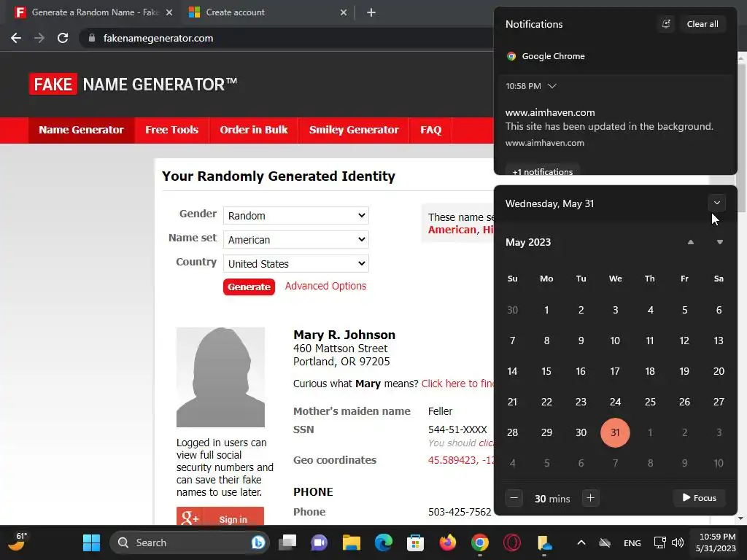Click the gray profile silhouette picture
The height and width of the screenshot is (560, 747).
coord(220,377)
